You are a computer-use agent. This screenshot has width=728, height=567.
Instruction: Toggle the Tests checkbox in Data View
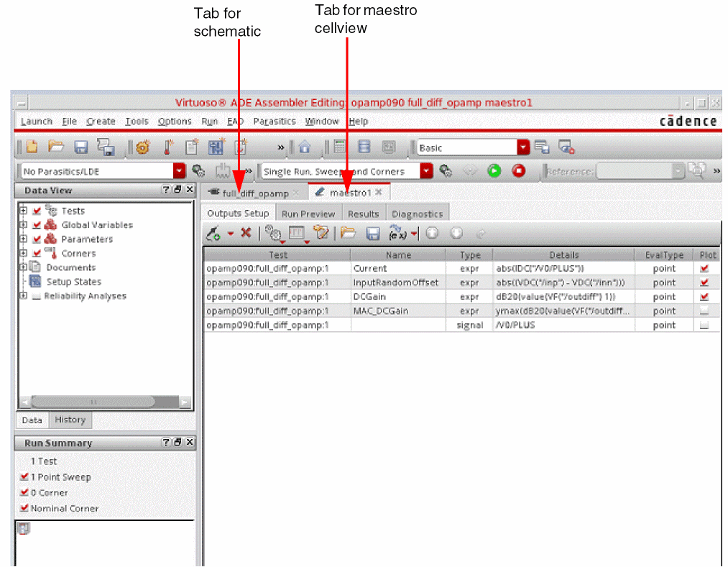tap(37, 211)
